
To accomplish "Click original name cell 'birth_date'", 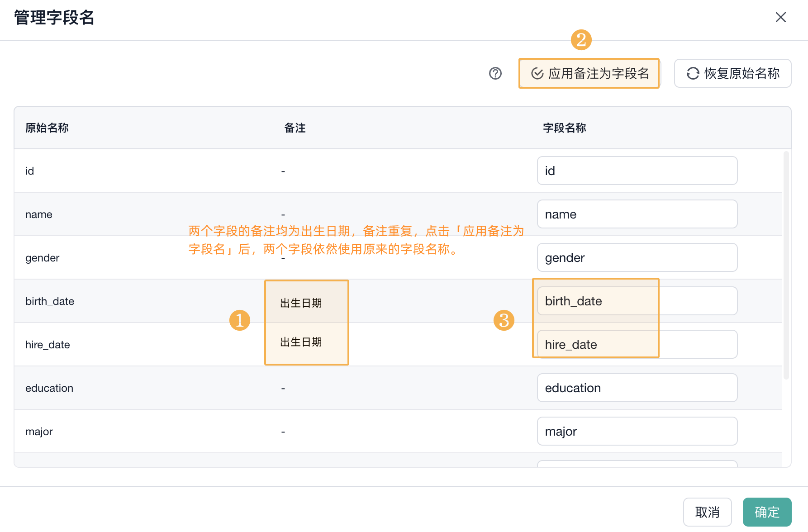I will 50,301.
